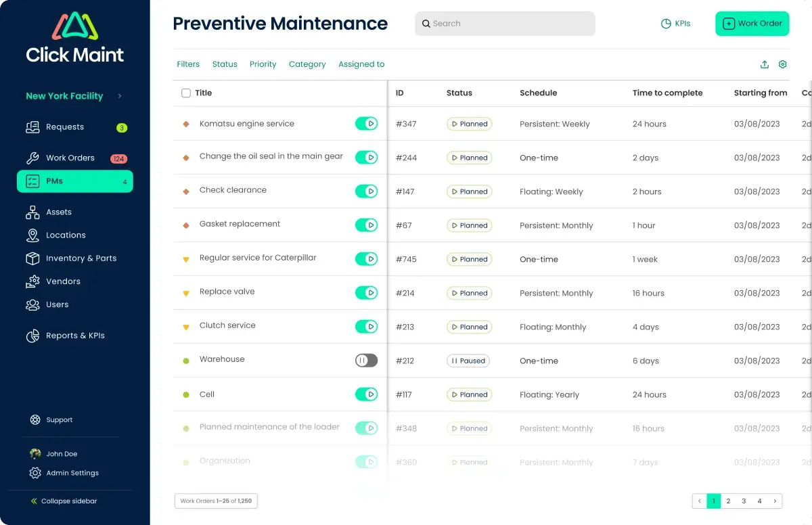Click the Work Orders wrench icon
Image resolution: width=812 pixels, height=525 pixels.
pos(32,158)
